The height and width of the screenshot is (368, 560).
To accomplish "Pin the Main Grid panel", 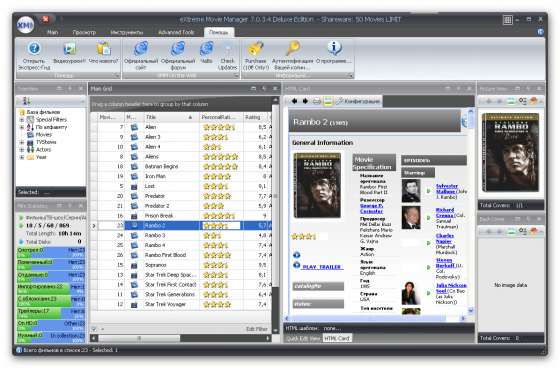I will coord(264,88).
